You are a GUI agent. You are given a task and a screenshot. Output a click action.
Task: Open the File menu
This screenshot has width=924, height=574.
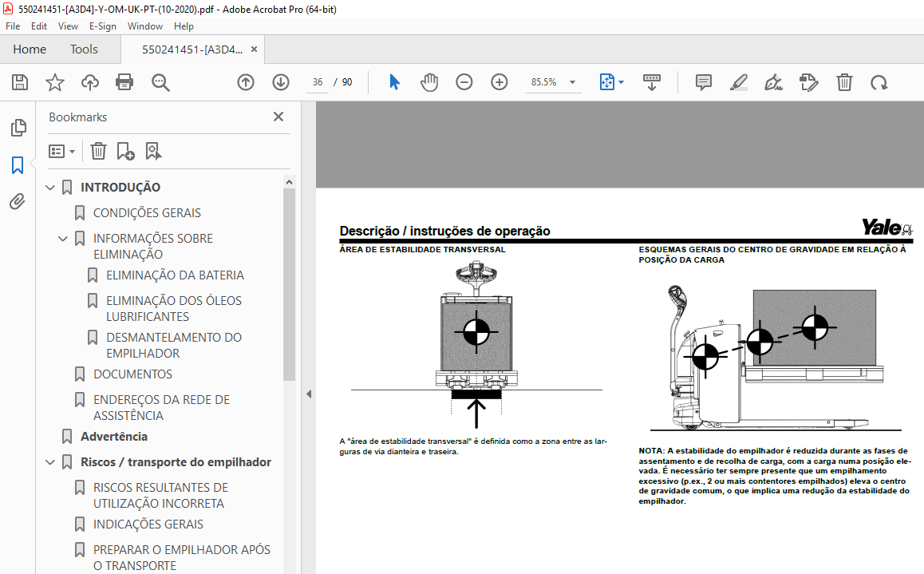13,26
